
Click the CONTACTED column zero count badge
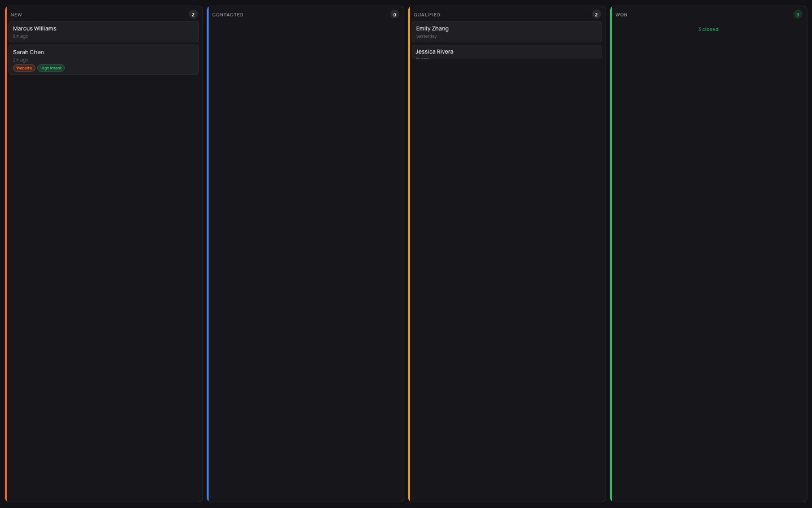click(395, 15)
